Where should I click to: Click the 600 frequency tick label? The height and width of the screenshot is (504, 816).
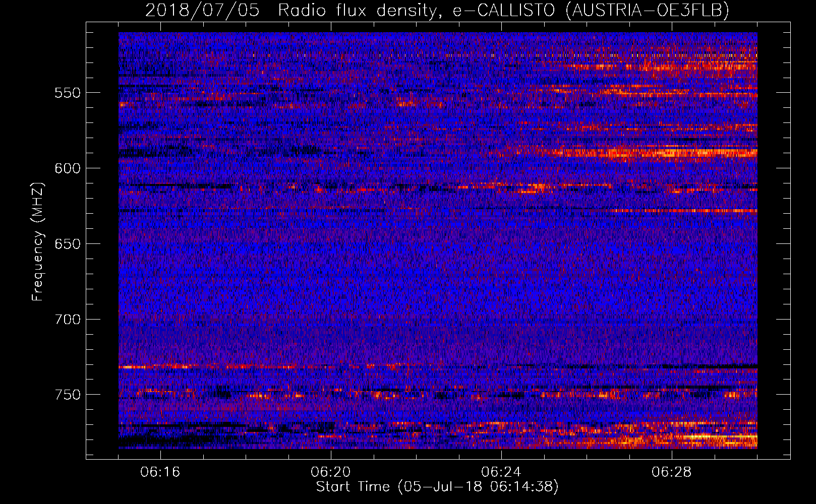[x=68, y=168]
